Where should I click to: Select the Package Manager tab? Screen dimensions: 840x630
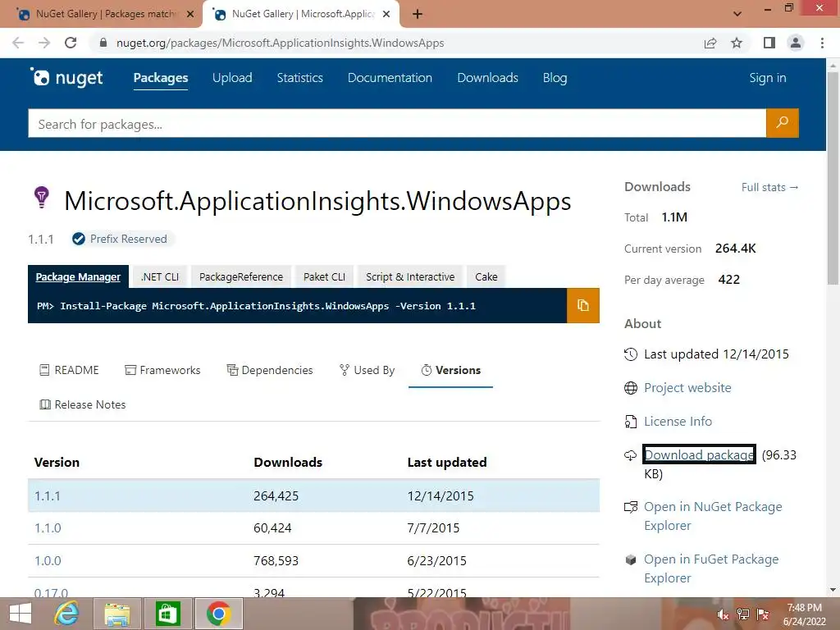pos(78,277)
